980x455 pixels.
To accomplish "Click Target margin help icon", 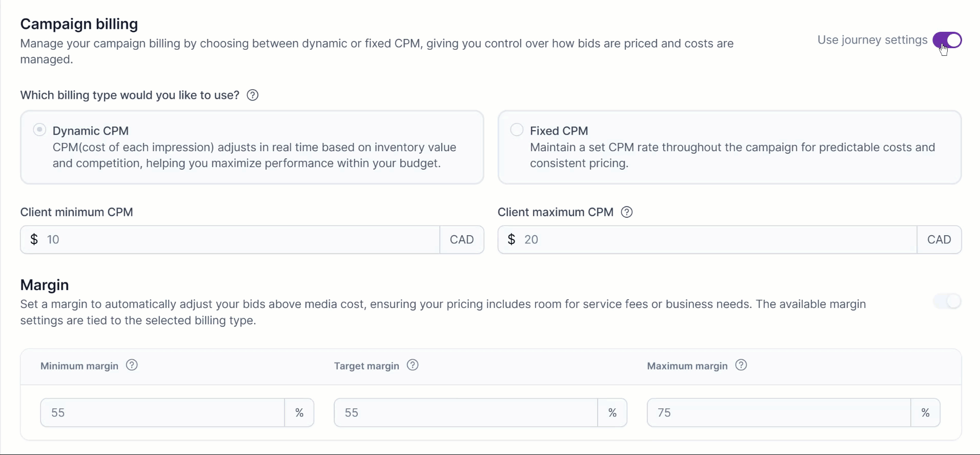I will [413, 365].
